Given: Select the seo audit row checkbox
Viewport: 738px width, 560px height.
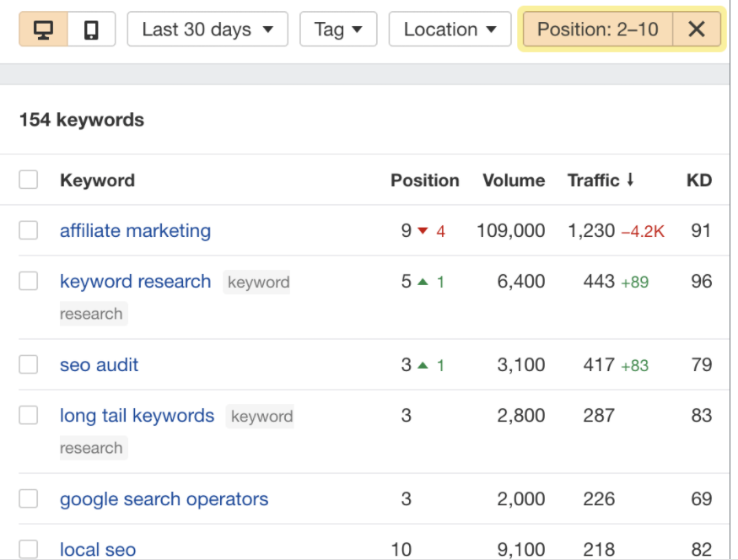Looking at the screenshot, I should point(29,364).
